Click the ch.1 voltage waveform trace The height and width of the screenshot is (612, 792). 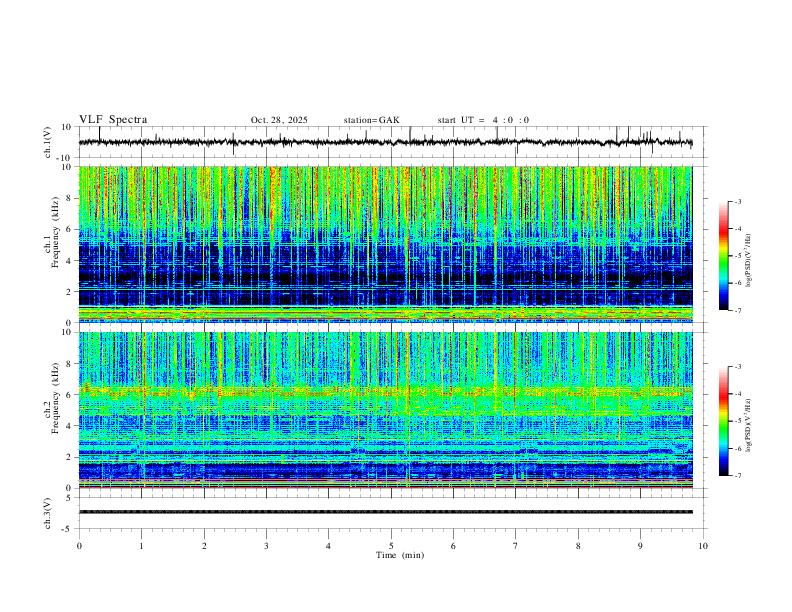click(385, 142)
